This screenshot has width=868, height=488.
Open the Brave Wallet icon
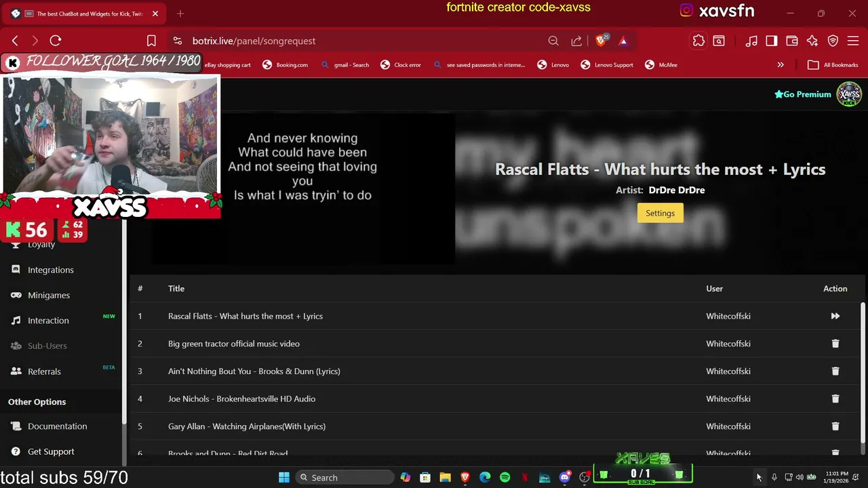[x=792, y=41]
